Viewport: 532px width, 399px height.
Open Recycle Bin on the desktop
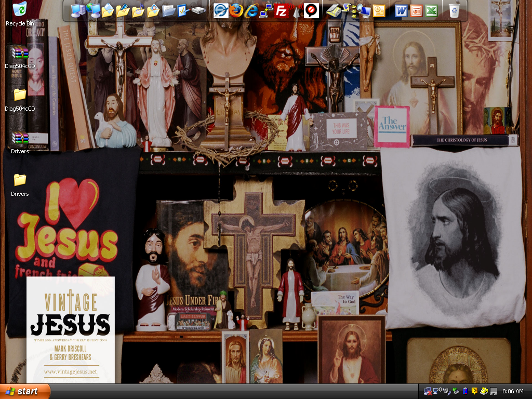pyautogui.click(x=20, y=14)
